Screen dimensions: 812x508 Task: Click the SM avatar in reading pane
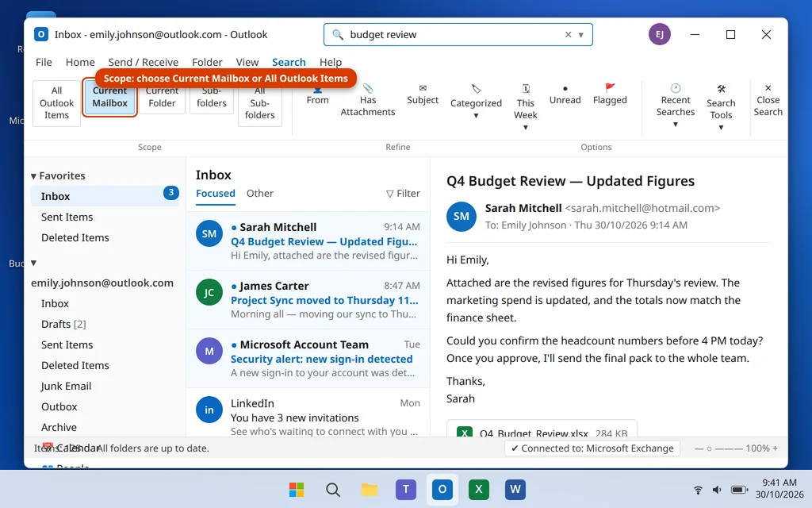pyautogui.click(x=462, y=216)
